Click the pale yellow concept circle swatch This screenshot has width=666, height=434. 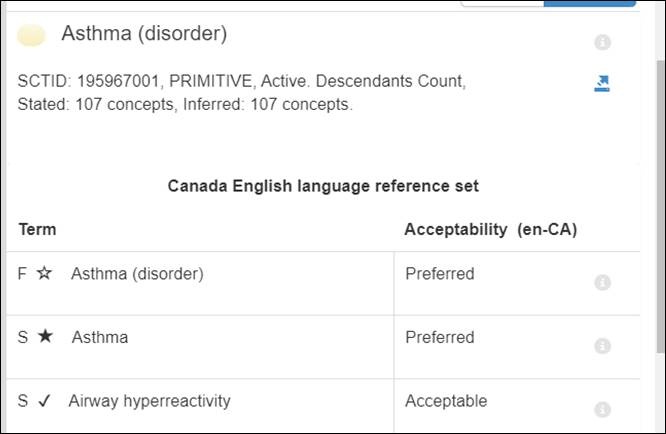(x=31, y=35)
